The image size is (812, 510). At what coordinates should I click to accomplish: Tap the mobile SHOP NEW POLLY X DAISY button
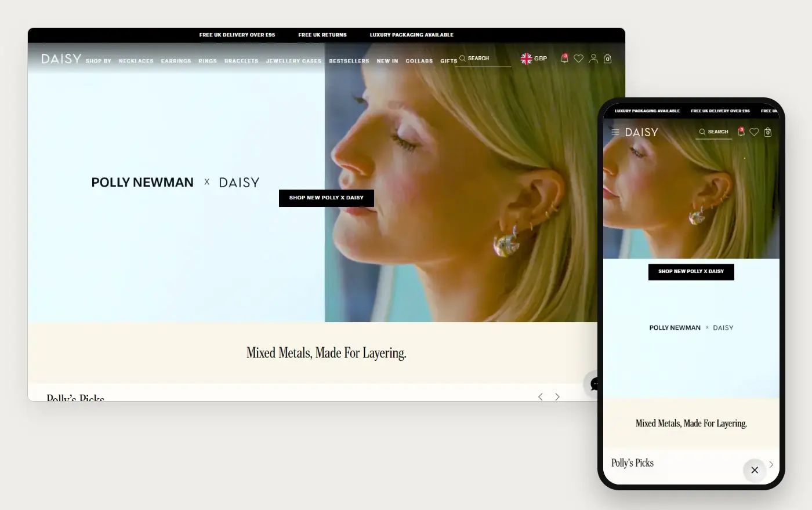click(691, 272)
